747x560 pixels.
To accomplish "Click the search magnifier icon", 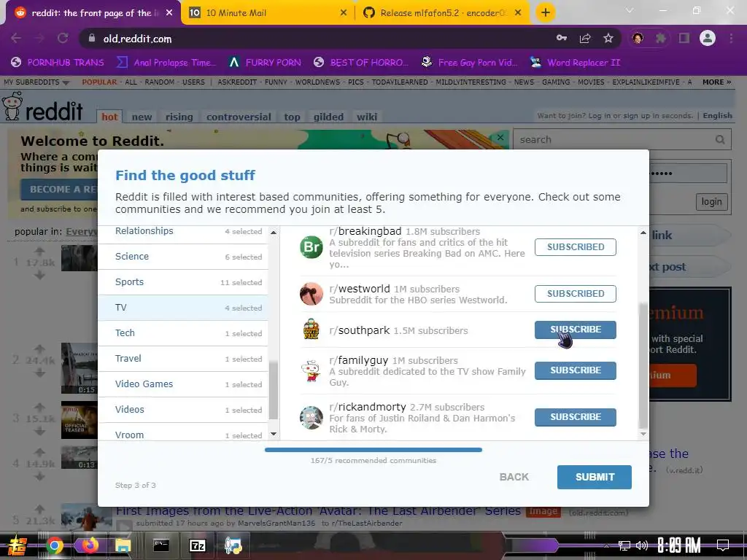I will 720,139.
